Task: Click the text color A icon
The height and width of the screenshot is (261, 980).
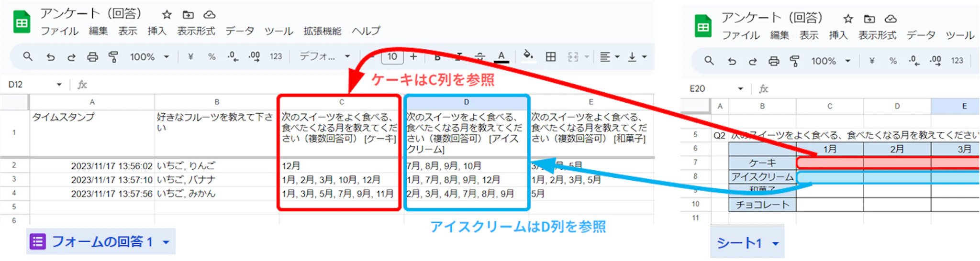Action: pyautogui.click(x=501, y=56)
